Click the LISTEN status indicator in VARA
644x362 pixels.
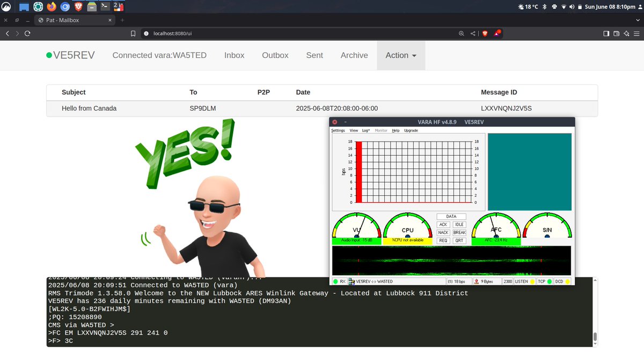coord(525,282)
